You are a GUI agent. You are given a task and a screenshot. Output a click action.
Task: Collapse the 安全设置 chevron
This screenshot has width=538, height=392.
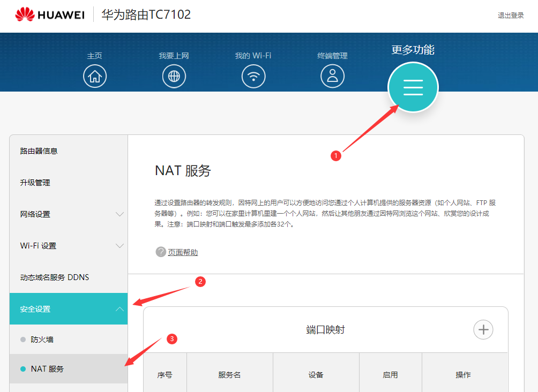[119, 309]
